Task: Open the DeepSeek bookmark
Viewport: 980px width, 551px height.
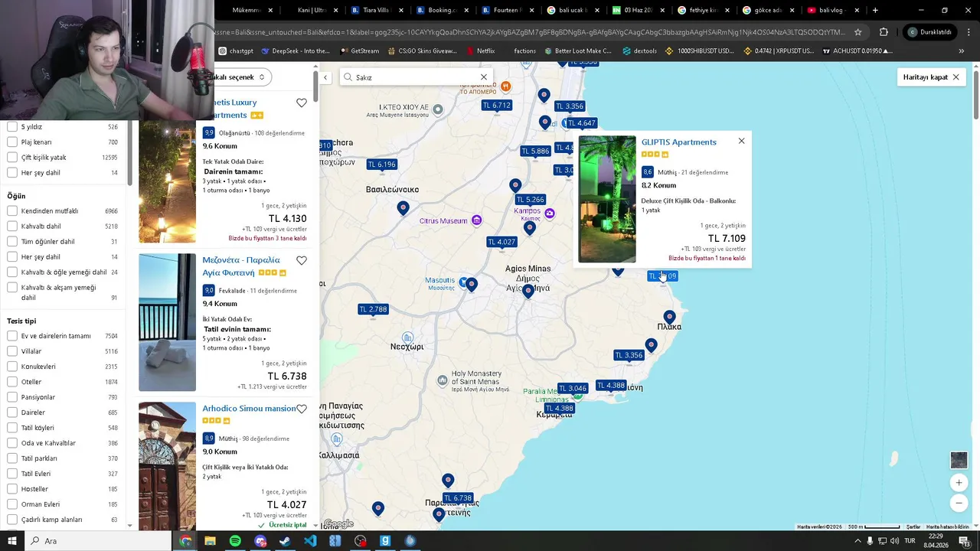Action: 296,51
